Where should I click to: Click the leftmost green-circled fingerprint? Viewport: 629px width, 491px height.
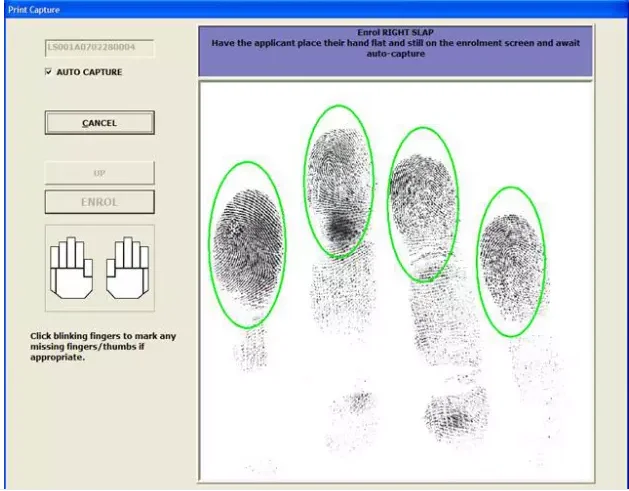tap(247, 243)
